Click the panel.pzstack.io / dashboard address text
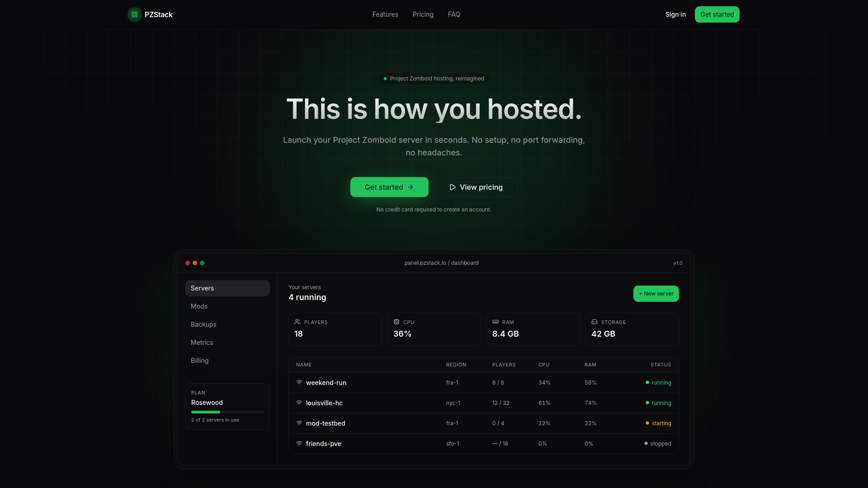 coord(441,263)
